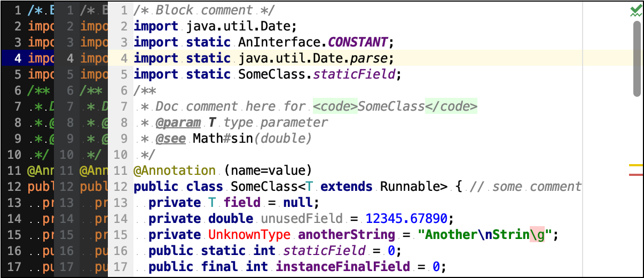Jump to the red error stripe mark
Image resolution: width=644 pixels, height=278 pixels.
point(636,175)
